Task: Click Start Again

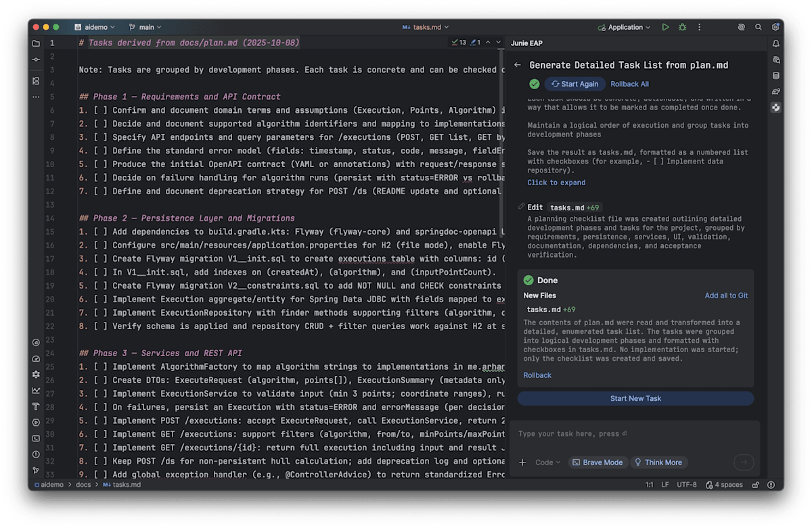Action: (574, 84)
